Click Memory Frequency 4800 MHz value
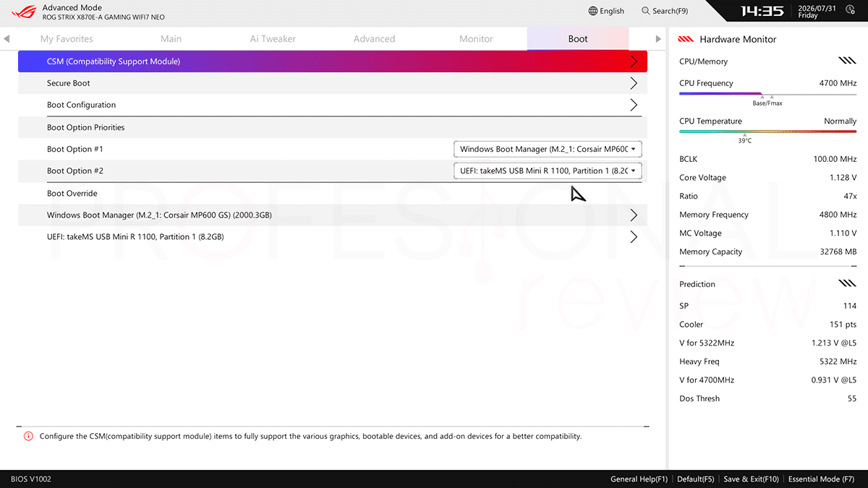Image resolution: width=868 pixels, height=488 pixels. click(838, 215)
